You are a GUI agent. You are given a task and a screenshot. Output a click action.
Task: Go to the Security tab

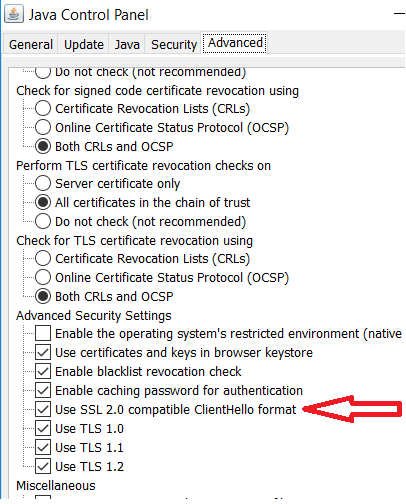click(x=174, y=44)
